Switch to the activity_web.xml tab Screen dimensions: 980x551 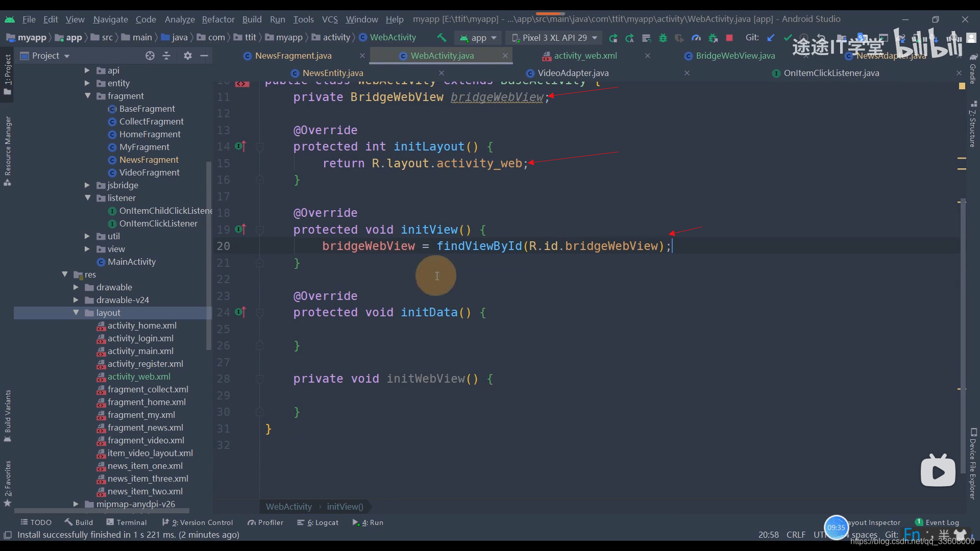pyautogui.click(x=585, y=56)
